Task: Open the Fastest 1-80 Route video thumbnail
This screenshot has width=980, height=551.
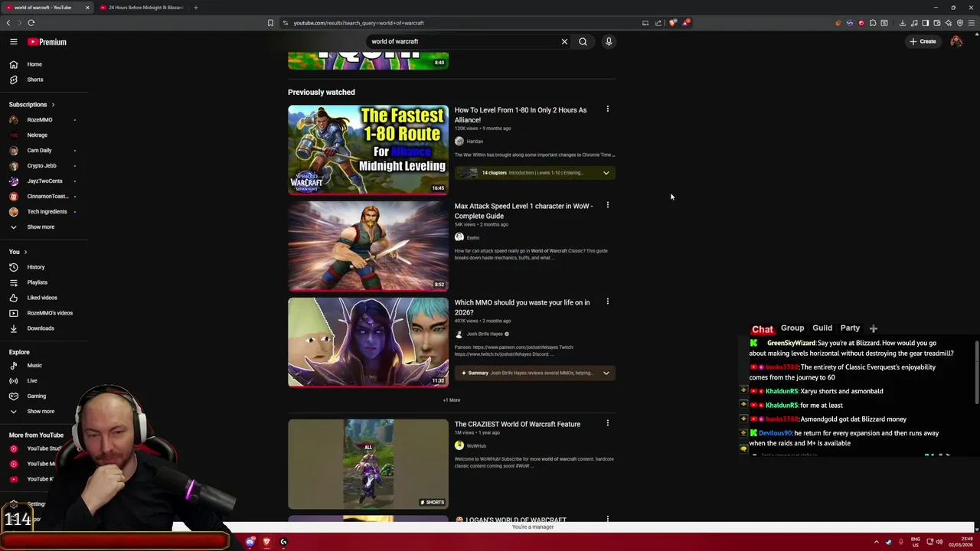Action: tap(368, 149)
